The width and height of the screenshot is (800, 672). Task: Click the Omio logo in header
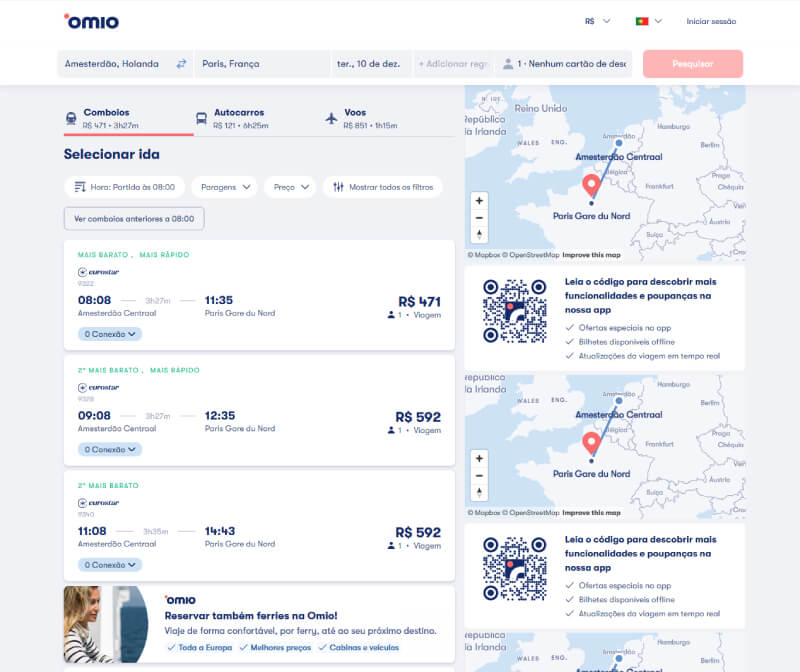pos(91,21)
